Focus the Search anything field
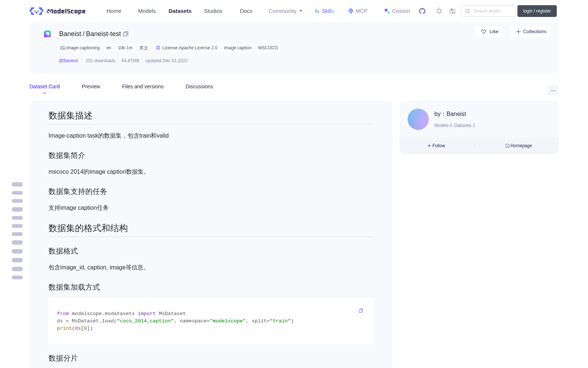Screen dimensions: 588x368 coord(488,11)
